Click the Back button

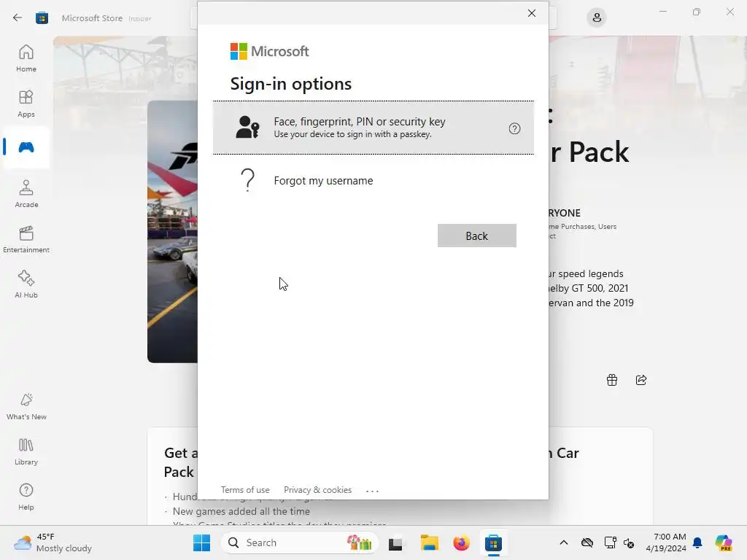click(x=477, y=236)
